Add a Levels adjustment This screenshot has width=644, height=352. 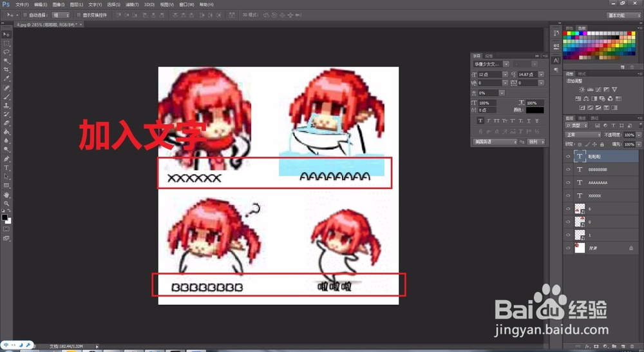[x=590, y=89]
